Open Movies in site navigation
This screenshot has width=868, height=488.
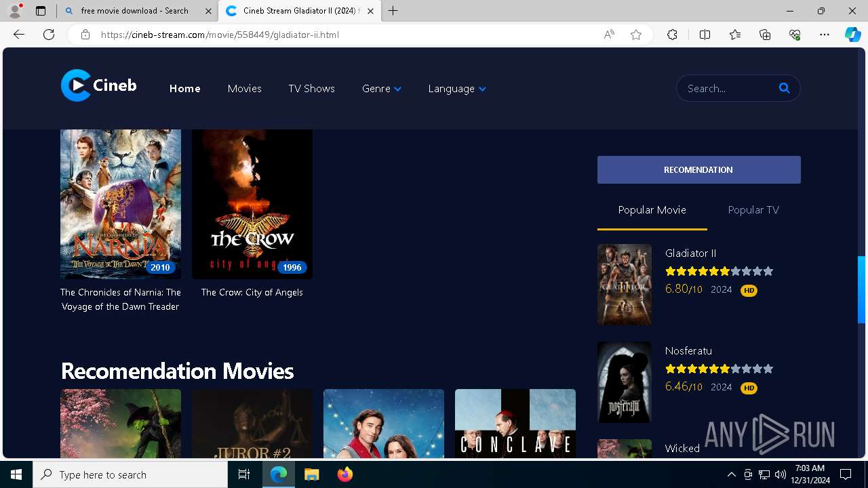tap(244, 88)
